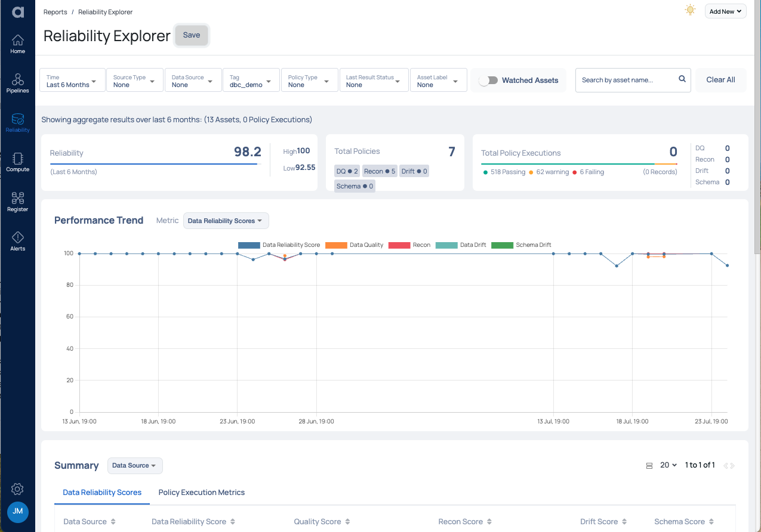Click the Recon 5 policy chip
The image size is (761, 532).
coord(380,171)
